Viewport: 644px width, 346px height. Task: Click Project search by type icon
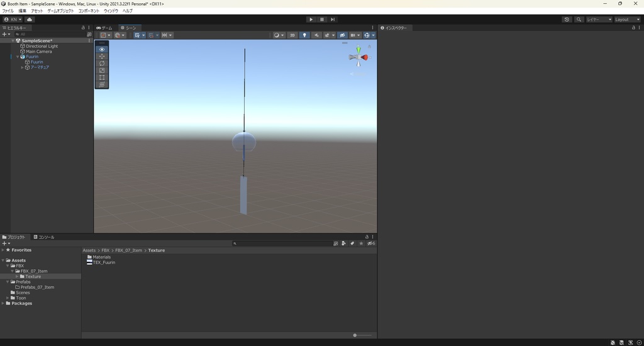[x=344, y=243]
